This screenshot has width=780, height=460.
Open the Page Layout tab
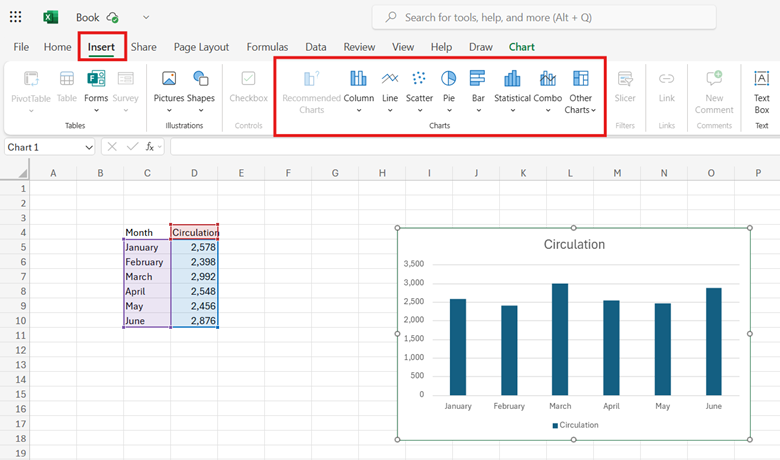tap(201, 47)
